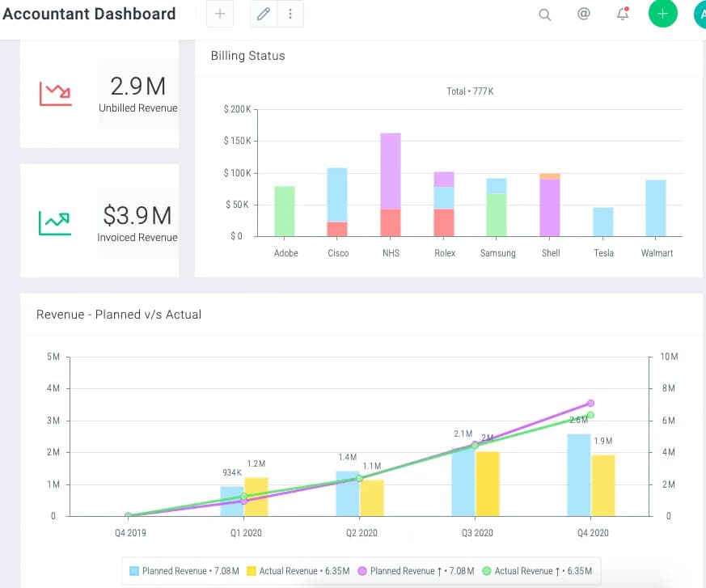Open the three-dot more options menu

tap(290, 14)
